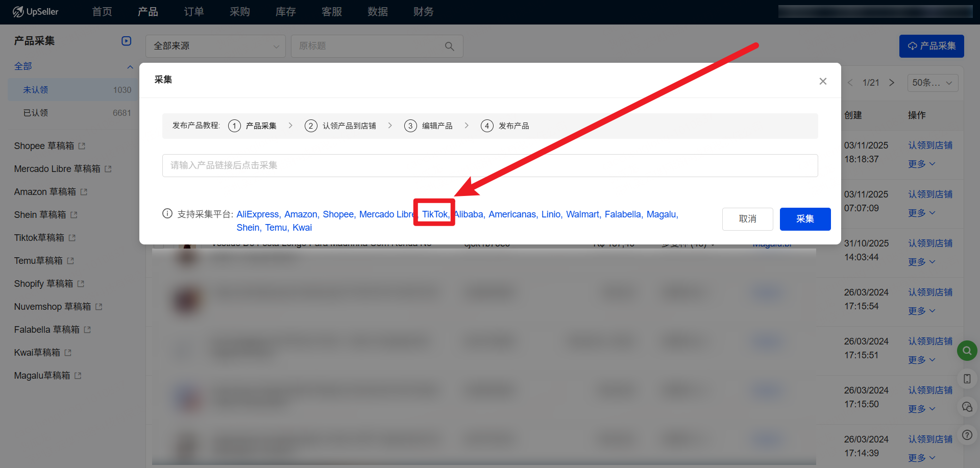Image resolution: width=980 pixels, height=468 pixels.
Task: Open Shopee 草稿箱 external link icon
Action: [82, 146]
